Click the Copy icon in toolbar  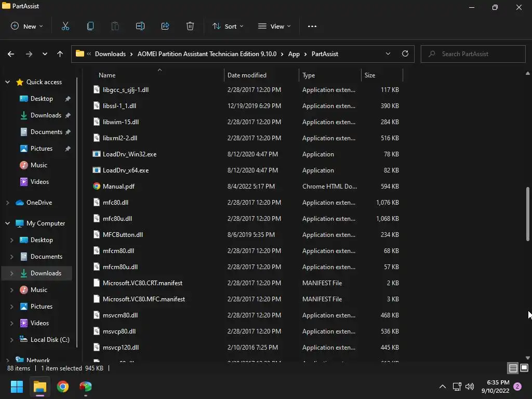tap(90, 26)
